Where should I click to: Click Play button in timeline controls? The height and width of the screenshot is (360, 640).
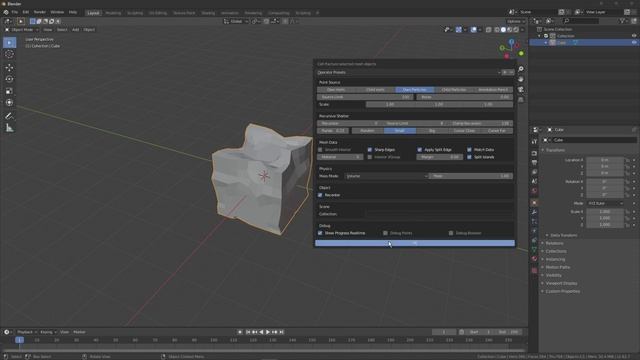click(268, 333)
